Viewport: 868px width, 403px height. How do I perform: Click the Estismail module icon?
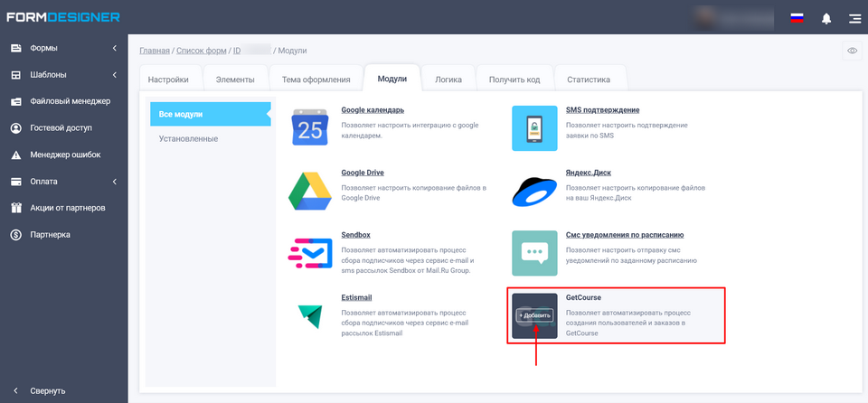309,316
